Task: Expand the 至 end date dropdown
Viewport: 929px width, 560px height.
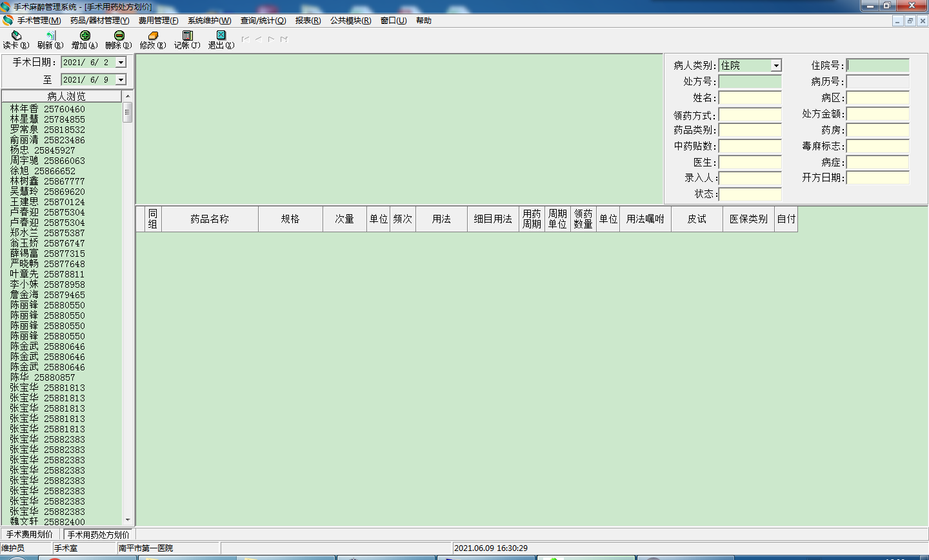Action: pyautogui.click(x=121, y=80)
